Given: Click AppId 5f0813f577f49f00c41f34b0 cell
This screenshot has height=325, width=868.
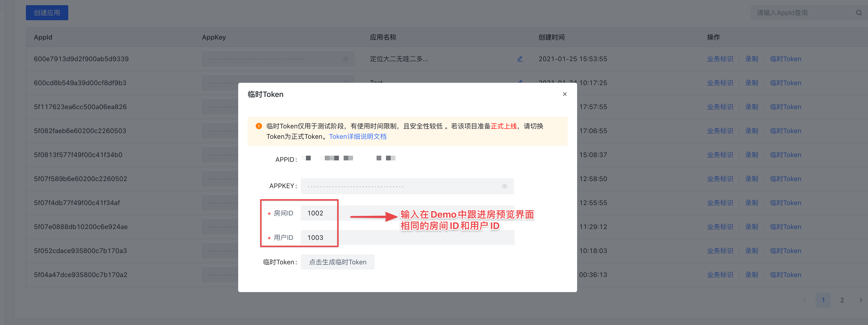Looking at the screenshot, I should (78, 155).
